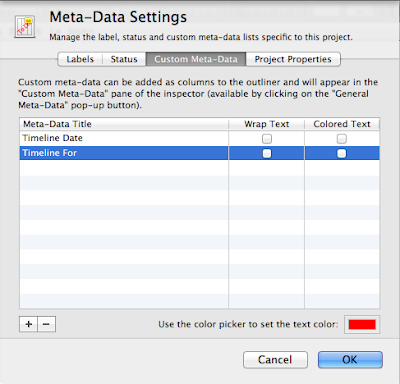Viewport: 400px width, 384px height.
Task: Select the Timeline Date row
Action: 199,138
